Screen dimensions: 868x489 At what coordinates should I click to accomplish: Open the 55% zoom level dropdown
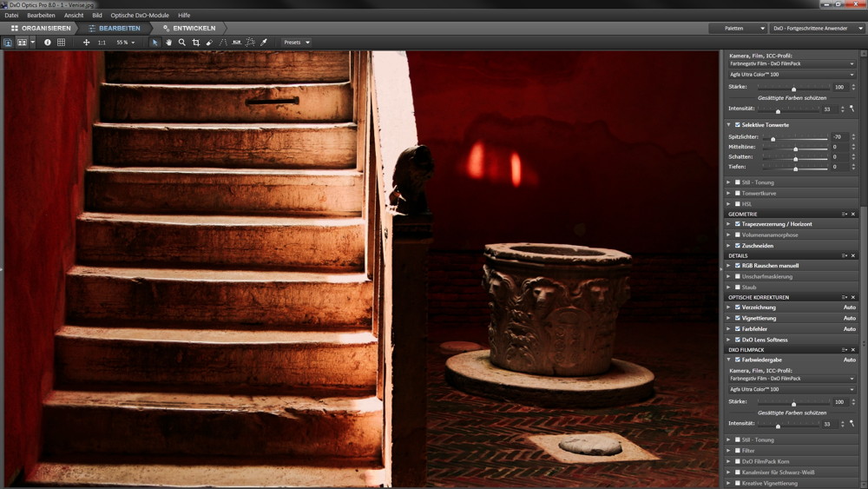click(x=126, y=42)
